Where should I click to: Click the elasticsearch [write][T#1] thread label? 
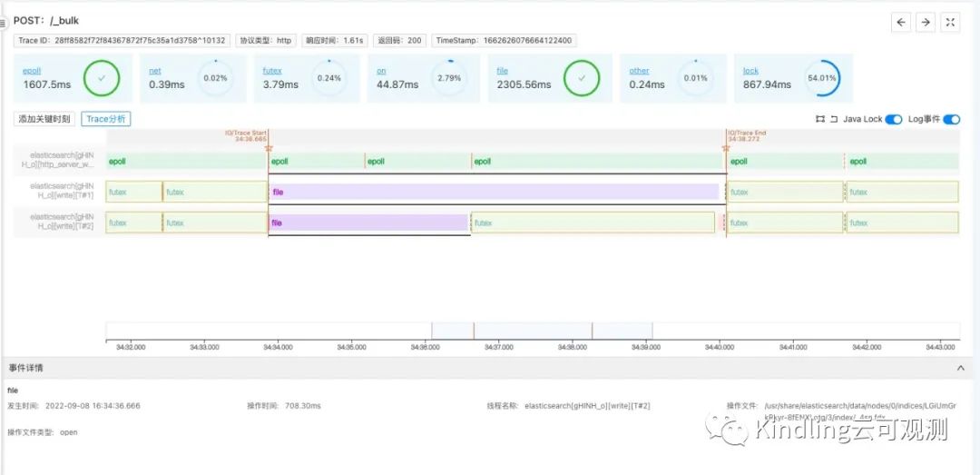tap(62, 190)
